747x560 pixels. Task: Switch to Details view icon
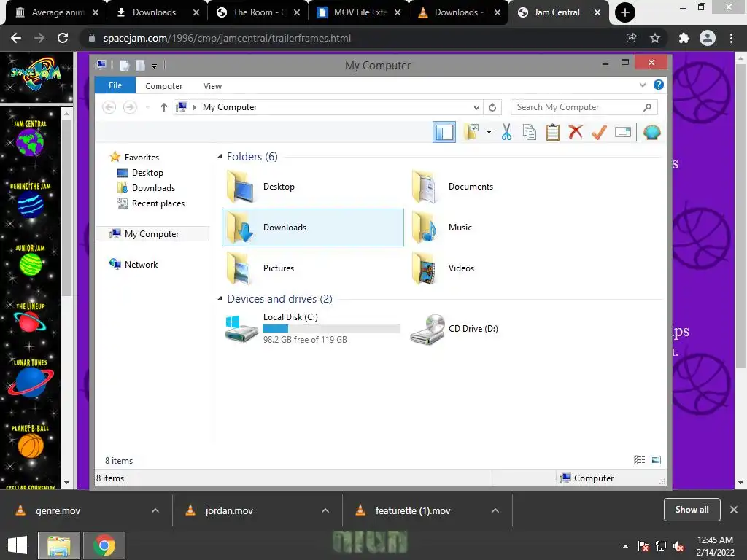(x=639, y=459)
